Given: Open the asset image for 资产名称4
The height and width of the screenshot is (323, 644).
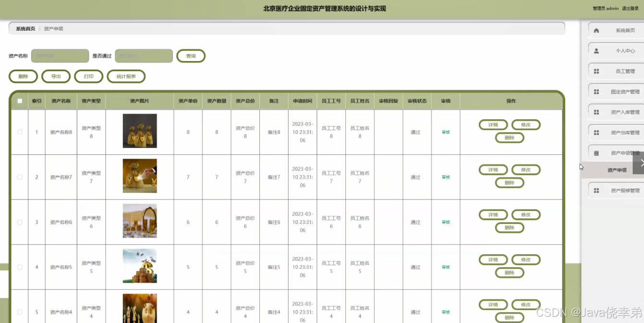Looking at the screenshot, I should point(140,308).
